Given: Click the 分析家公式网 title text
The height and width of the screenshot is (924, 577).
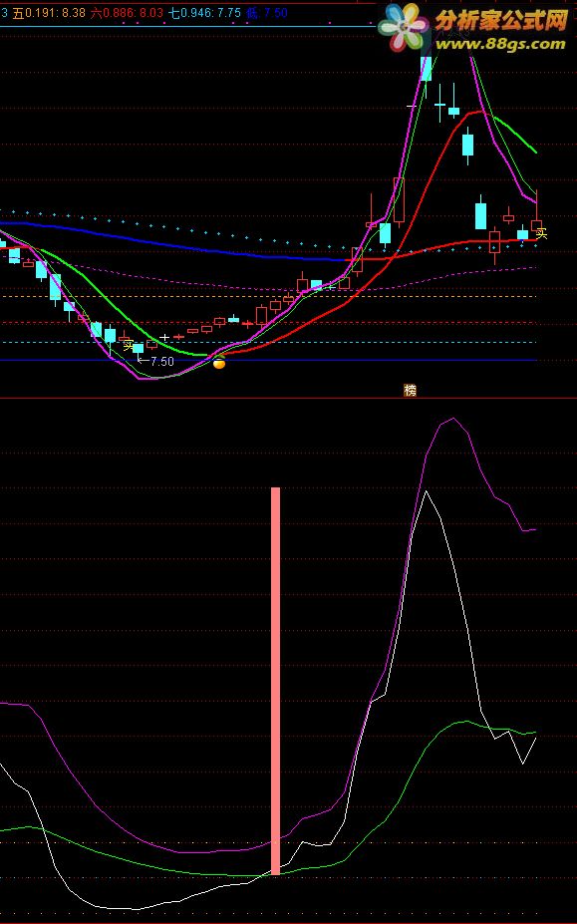Looking at the screenshot, I should (501, 20).
